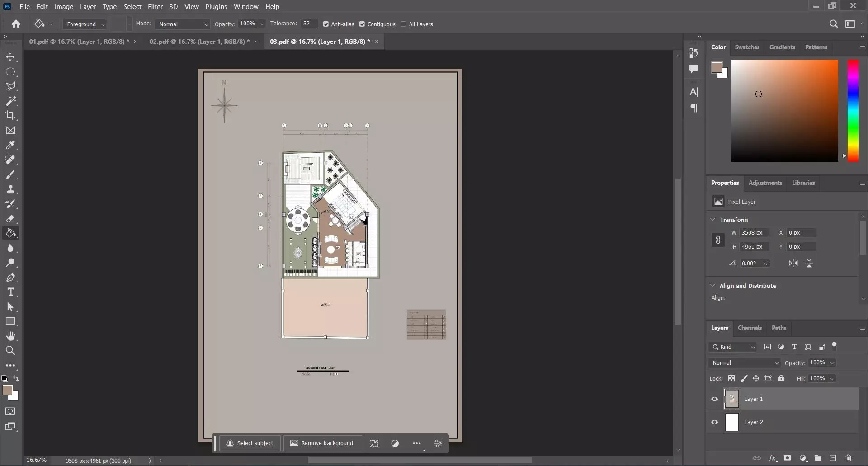Viewport: 868px width, 466px height.
Task: Open the Search icon in options bar
Action: pos(834,24)
